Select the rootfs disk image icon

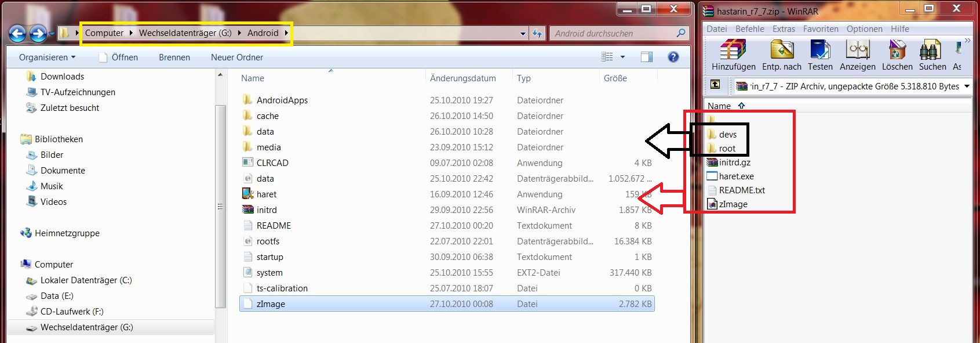click(247, 241)
